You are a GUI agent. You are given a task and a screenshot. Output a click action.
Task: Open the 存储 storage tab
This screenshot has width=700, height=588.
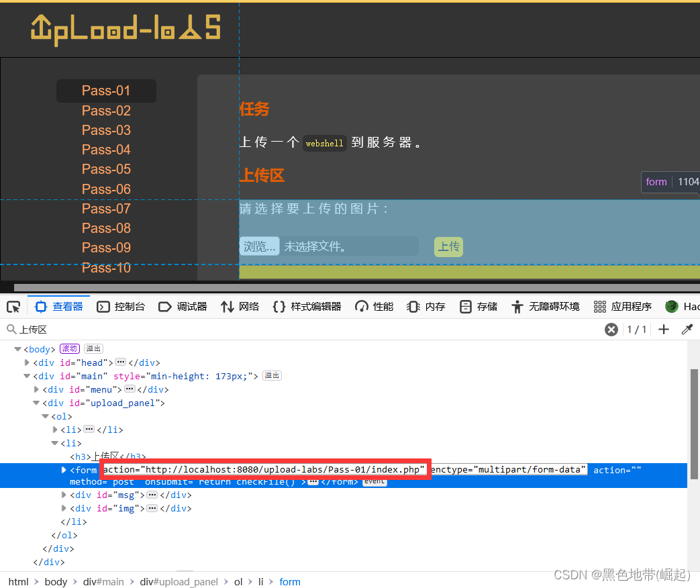[479, 307]
